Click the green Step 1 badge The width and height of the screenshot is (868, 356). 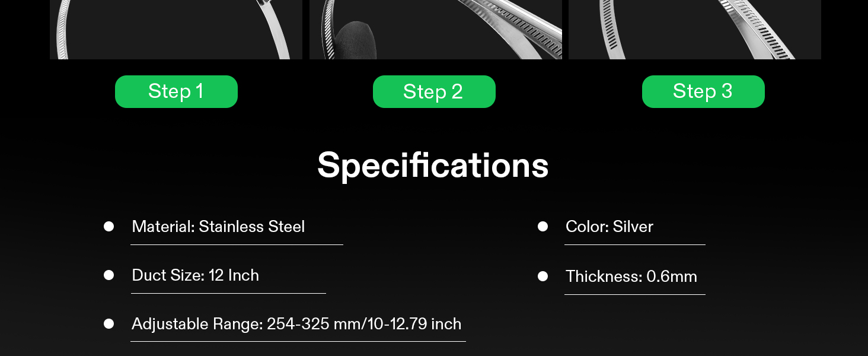176,91
